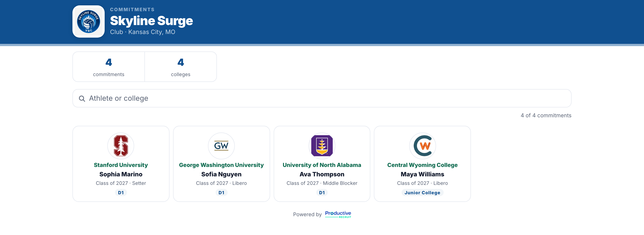Click the Central Wyoming College logo
Image resolution: width=644 pixels, height=235 pixels.
coord(422,146)
